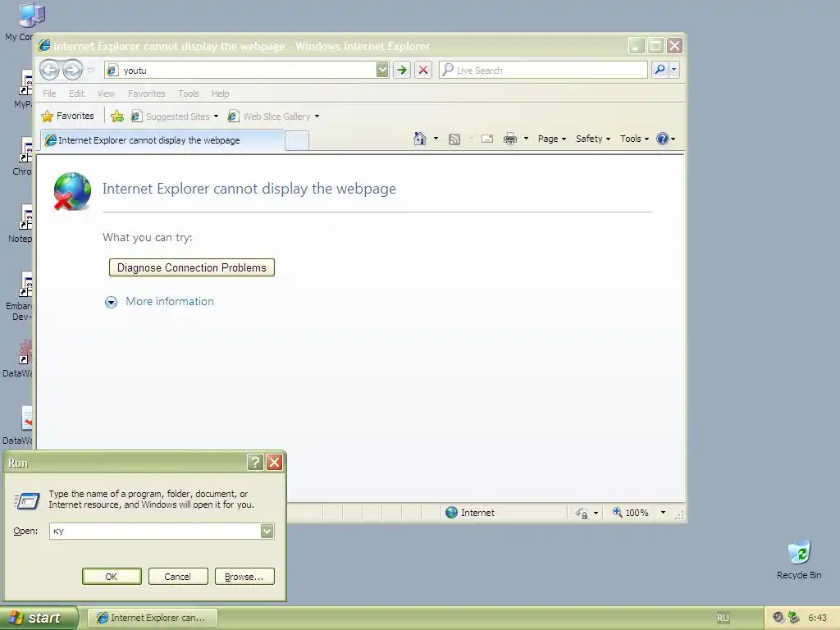Click Browse... in the Run dialog
840x630 pixels.
(244, 577)
